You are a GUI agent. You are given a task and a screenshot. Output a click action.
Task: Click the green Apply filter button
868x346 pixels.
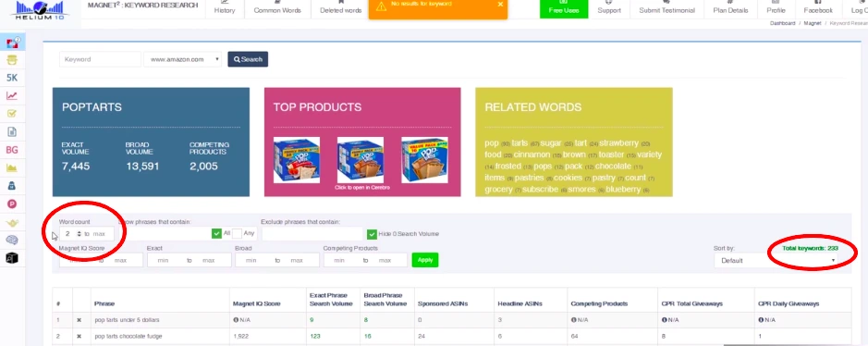(425, 260)
